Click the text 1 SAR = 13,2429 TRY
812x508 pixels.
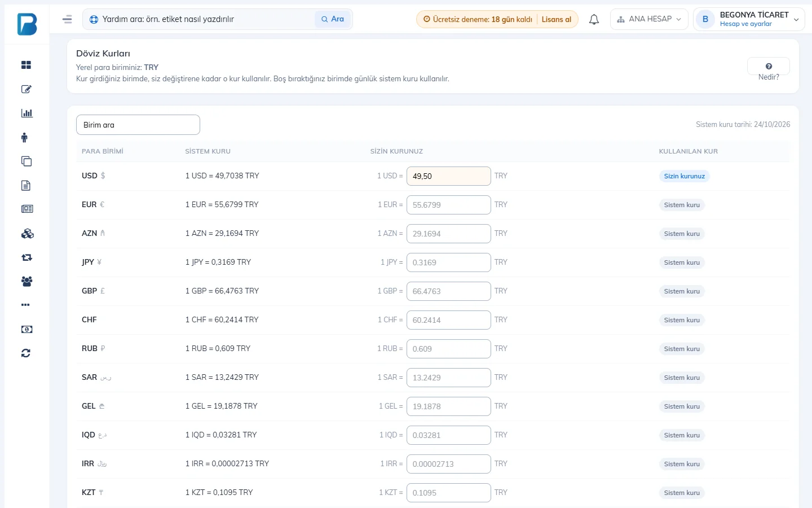pos(222,377)
